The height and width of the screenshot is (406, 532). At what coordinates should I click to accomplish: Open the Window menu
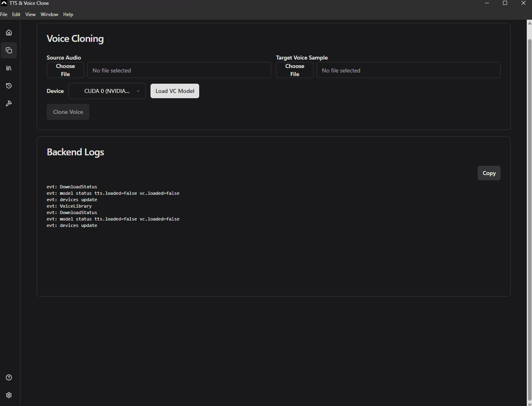49,14
